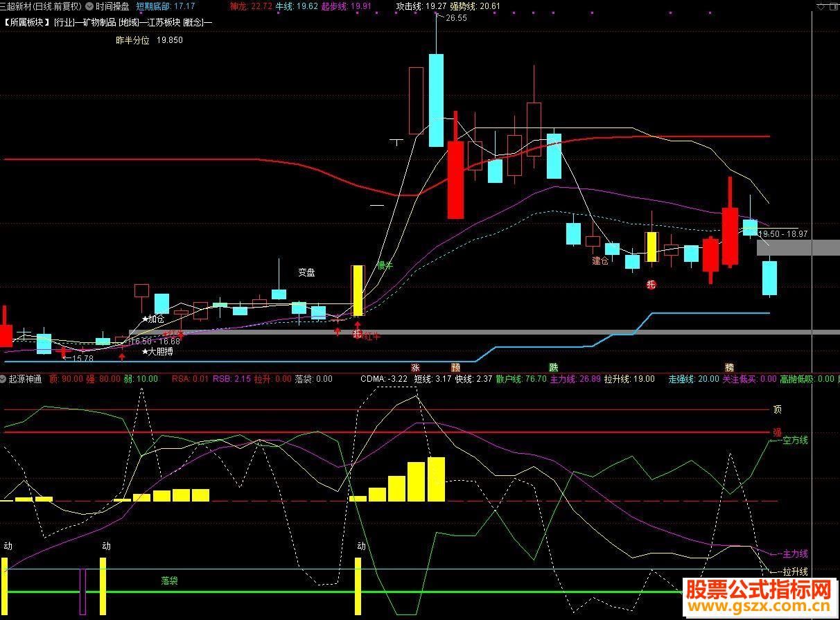Click the round icon before 起源神通
This screenshot has height=620, width=840.
click(x=4, y=379)
